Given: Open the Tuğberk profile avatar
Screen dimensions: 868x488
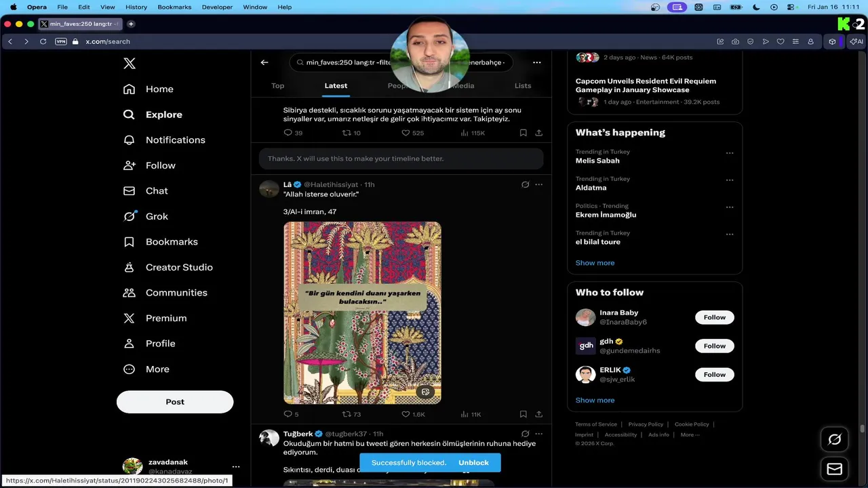Looking at the screenshot, I should (x=269, y=438).
